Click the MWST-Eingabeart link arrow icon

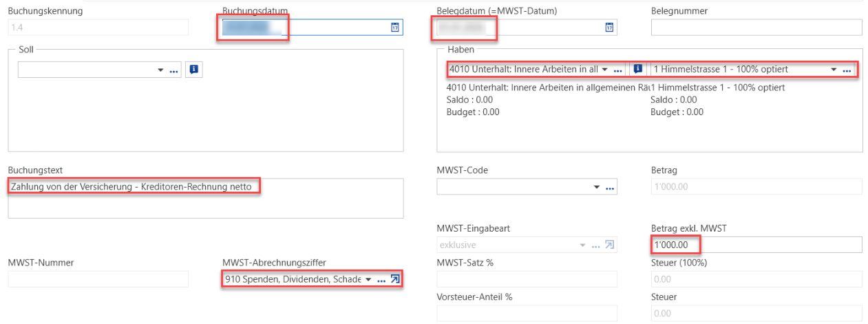609,245
